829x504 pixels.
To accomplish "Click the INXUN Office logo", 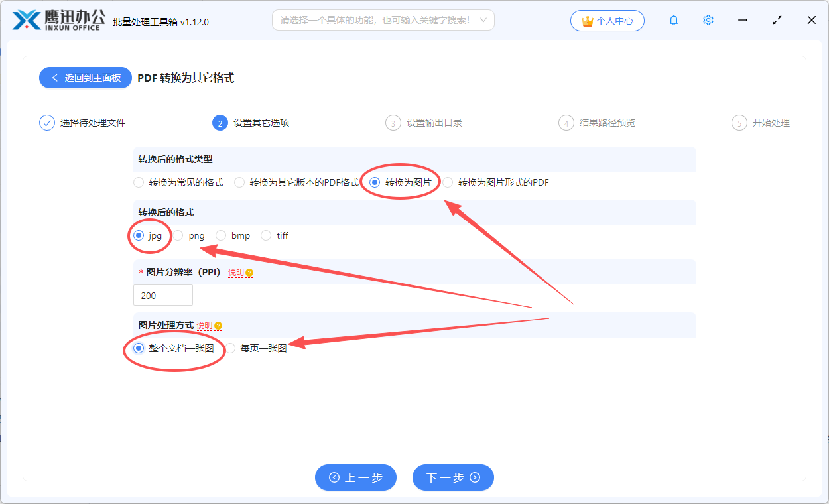I will pyautogui.click(x=58, y=21).
